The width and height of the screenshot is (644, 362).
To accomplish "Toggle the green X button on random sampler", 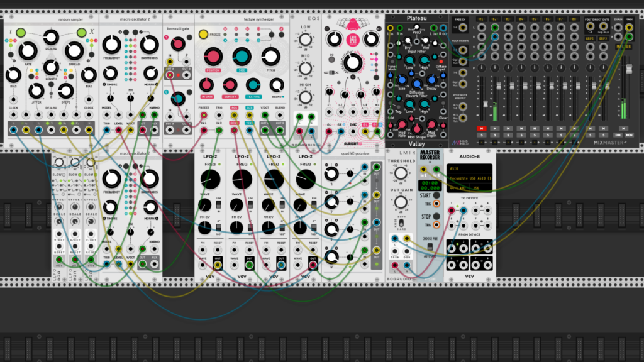I will [81, 32].
